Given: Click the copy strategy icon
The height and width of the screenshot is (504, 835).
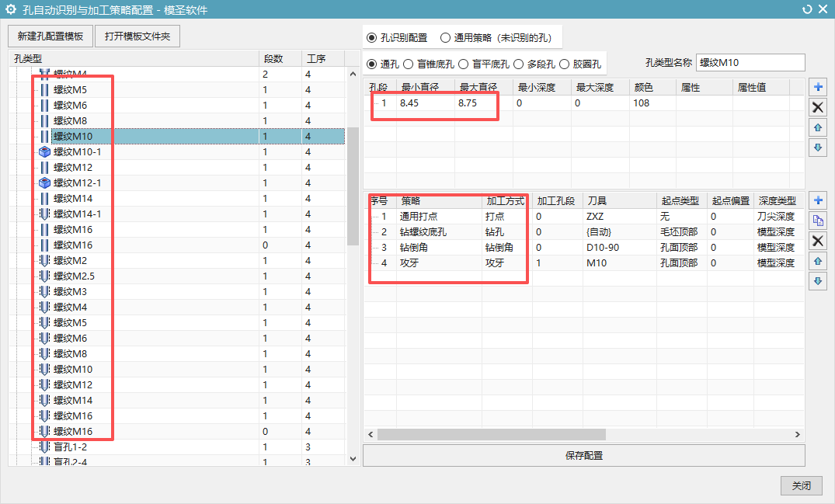Looking at the screenshot, I should click(818, 221).
